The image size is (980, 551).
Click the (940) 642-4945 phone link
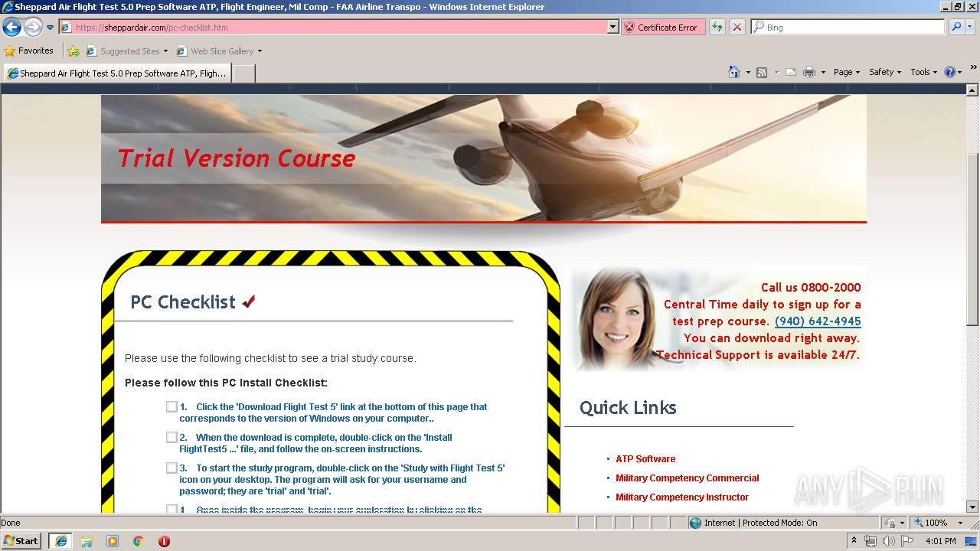(818, 321)
